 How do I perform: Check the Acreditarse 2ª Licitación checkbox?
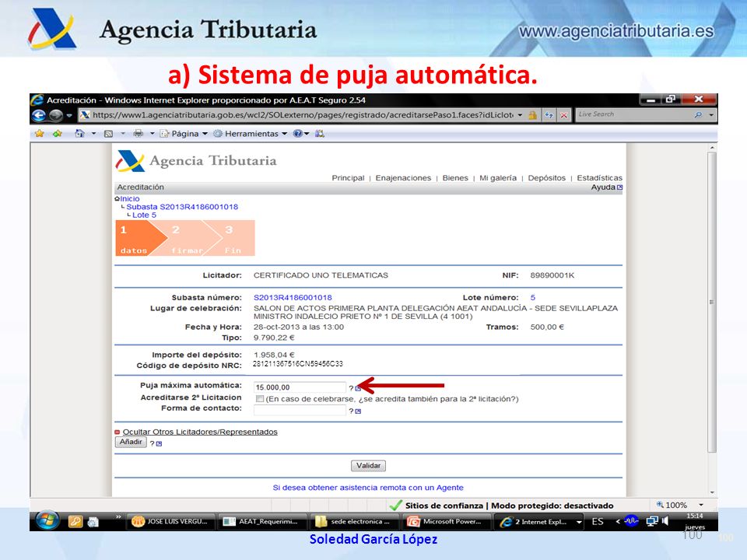pyautogui.click(x=260, y=398)
